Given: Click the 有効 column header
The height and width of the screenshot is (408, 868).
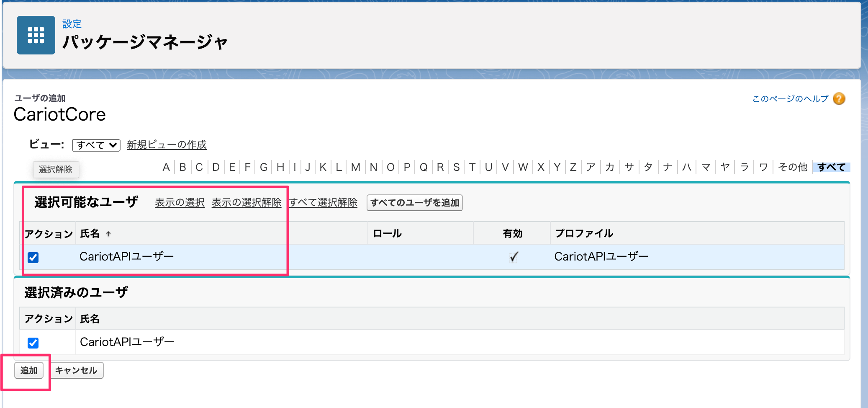Looking at the screenshot, I should pos(513,233).
